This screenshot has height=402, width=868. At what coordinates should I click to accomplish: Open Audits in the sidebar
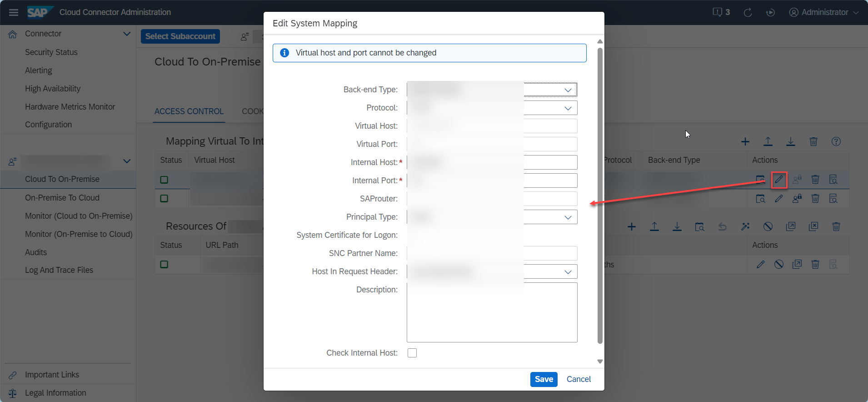(x=36, y=252)
